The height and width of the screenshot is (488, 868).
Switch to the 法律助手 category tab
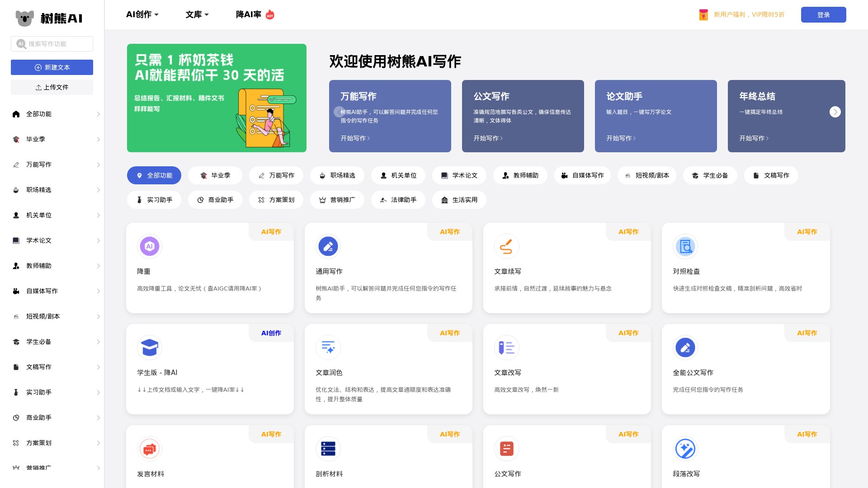[398, 200]
